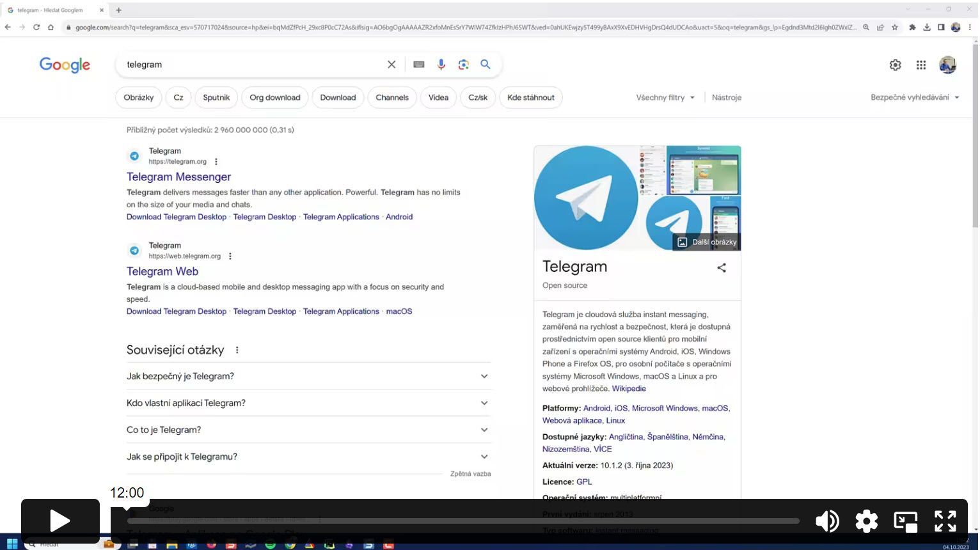Apply the Org download chip

coord(275,98)
